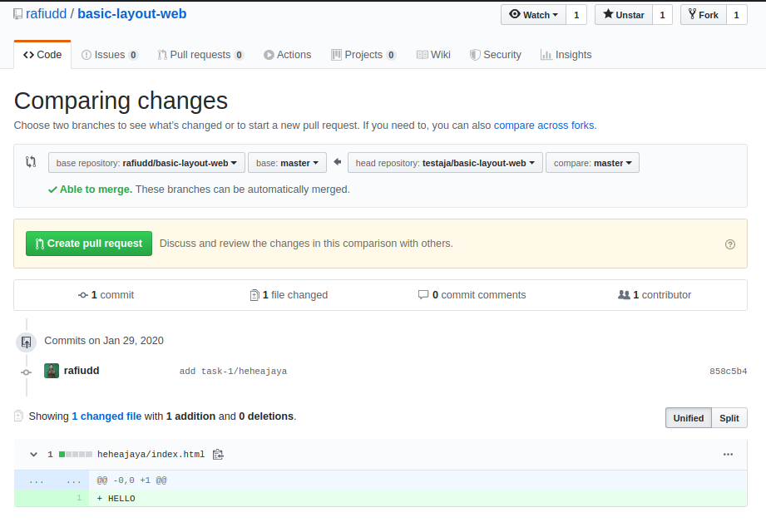Expand the compare: master branch dropdown

pos(592,163)
